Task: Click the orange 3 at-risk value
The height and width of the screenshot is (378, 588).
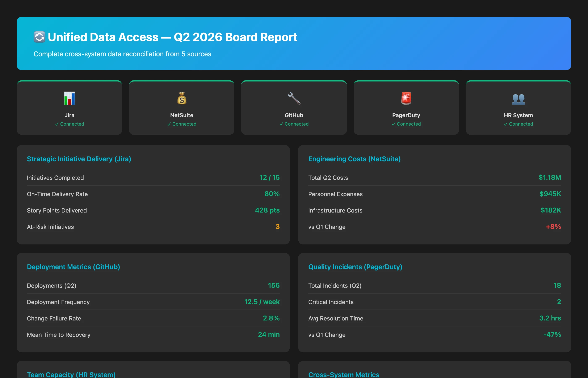Action: (278, 227)
